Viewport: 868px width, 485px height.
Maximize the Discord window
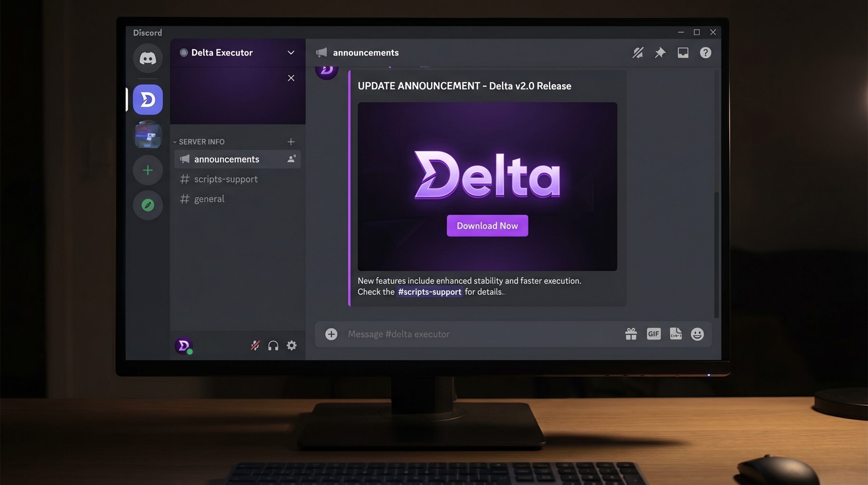697,32
